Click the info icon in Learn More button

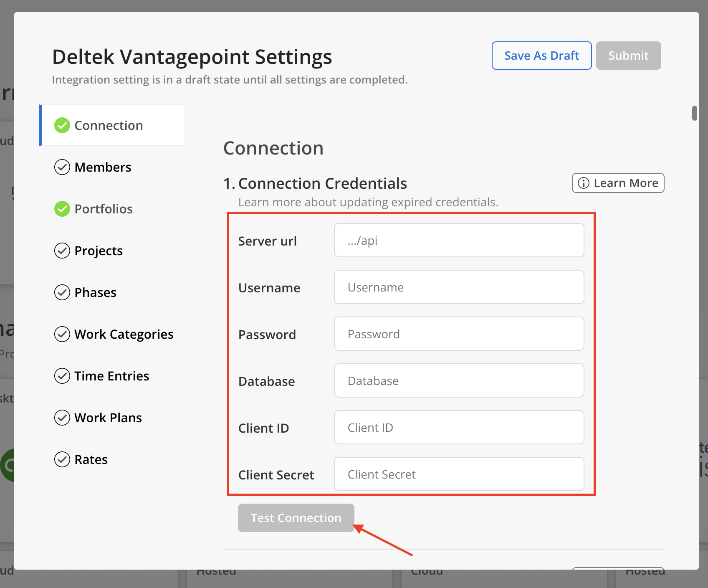(583, 183)
